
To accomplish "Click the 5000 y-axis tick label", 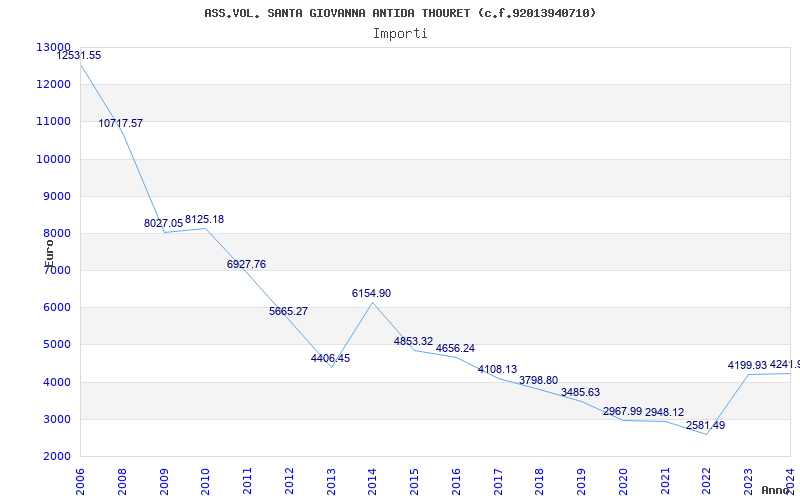I will (56, 345).
